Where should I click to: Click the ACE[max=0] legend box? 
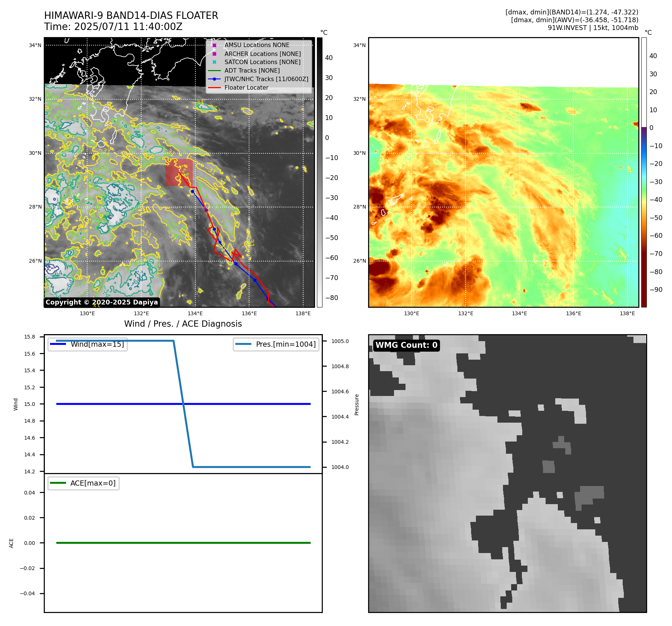coord(84,483)
